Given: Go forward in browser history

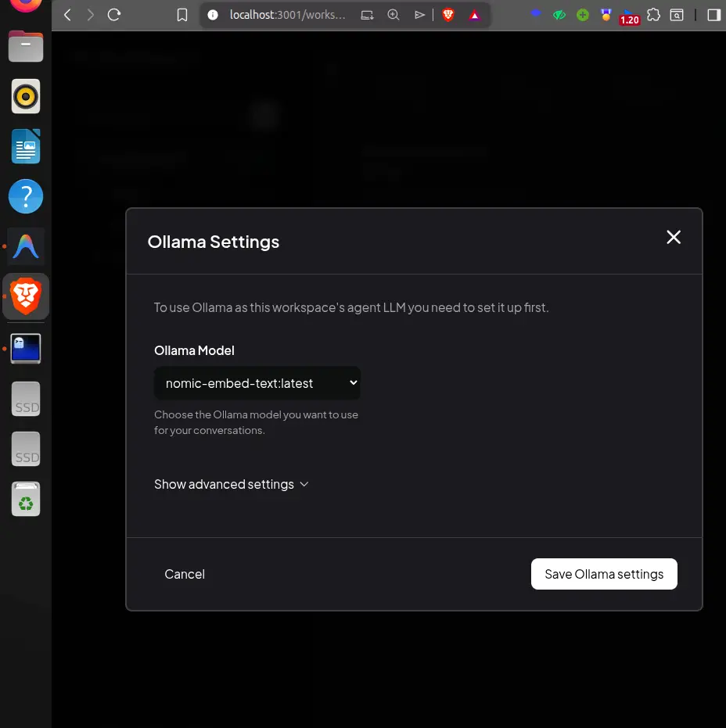Looking at the screenshot, I should pos(91,15).
